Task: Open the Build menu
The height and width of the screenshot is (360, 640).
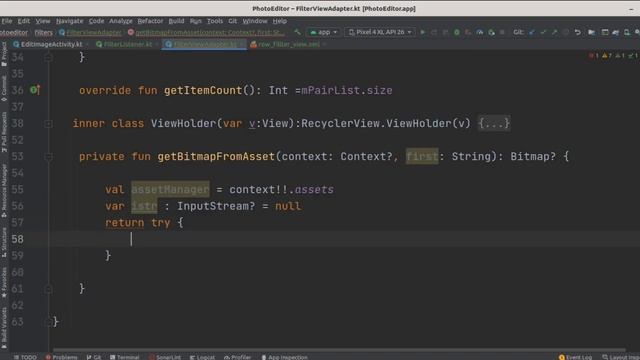Action: pyautogui.click(x=176, y=21)
